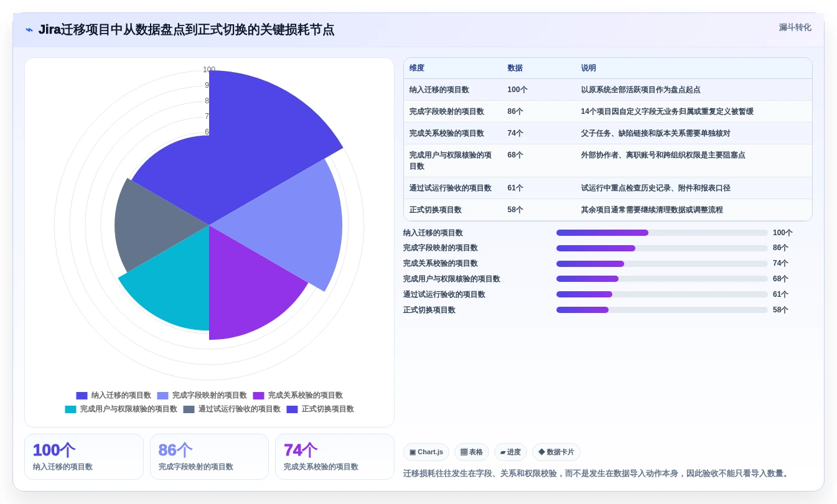Click the 进度 tag chip
837x504 pixels.
[x=510, y=452]
